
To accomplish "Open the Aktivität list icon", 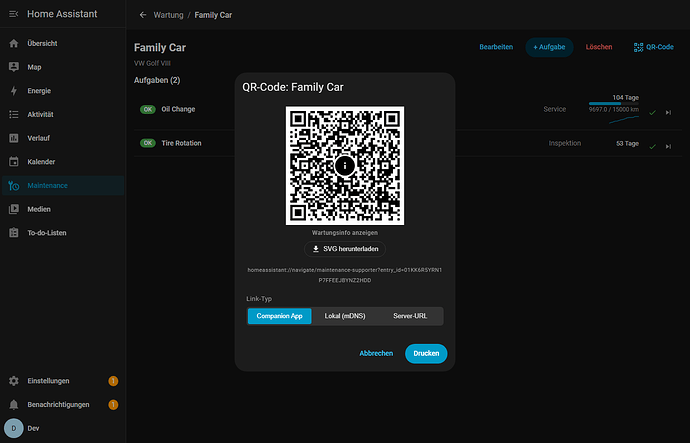I will tap(14, 114).
